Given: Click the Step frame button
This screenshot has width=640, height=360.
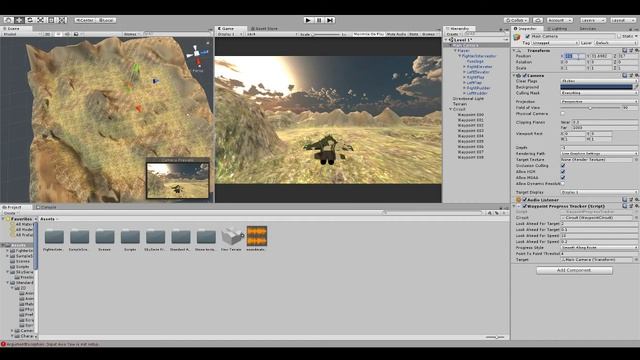Looking at the screenshot, I should pyautogui.click(x=330, y=20).
